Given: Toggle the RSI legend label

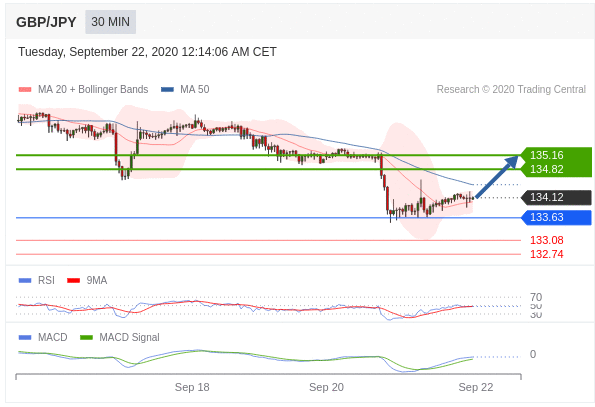Looking at the screenshot, I should (x=46, y=280).
